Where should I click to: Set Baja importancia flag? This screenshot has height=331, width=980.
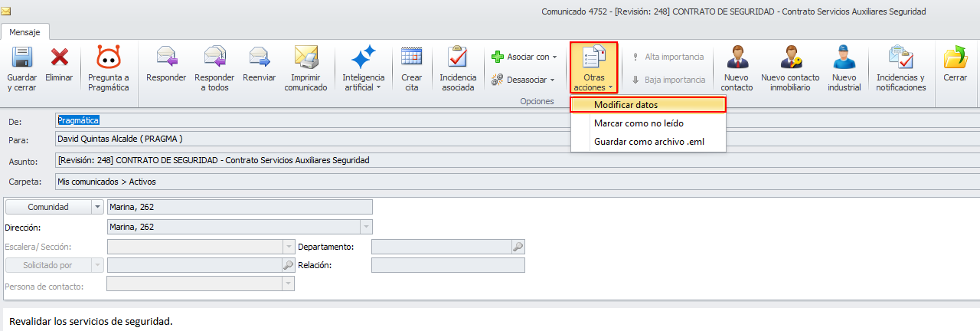pos(667,80)
